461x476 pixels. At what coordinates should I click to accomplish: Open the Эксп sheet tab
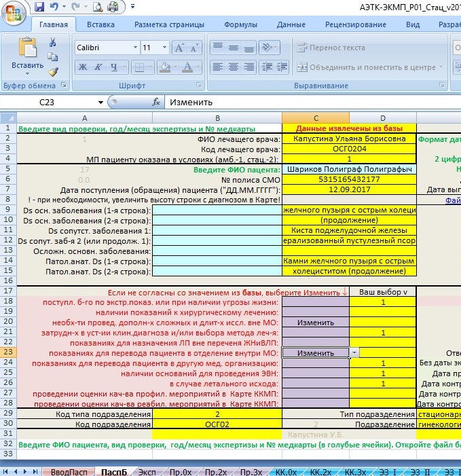(147, 472)
